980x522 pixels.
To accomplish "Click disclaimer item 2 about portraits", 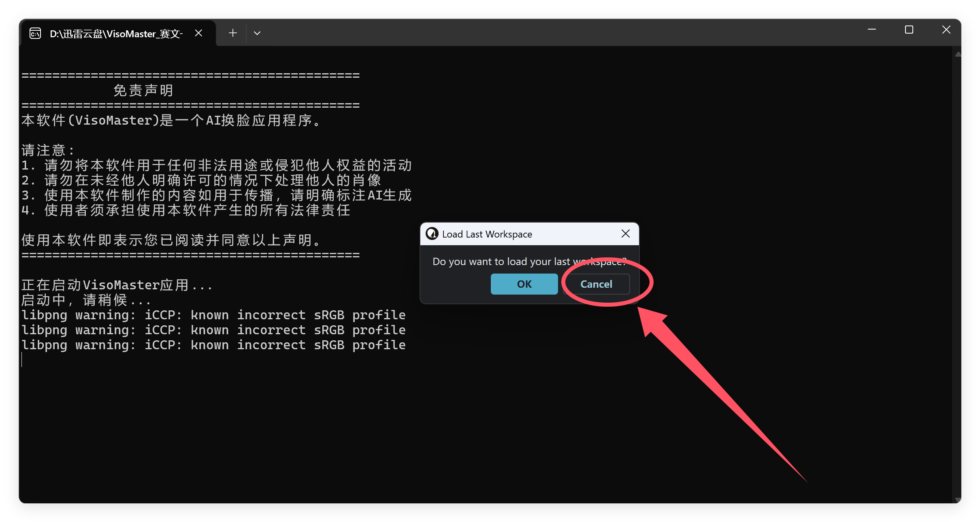I will click(x=201, y=180).
